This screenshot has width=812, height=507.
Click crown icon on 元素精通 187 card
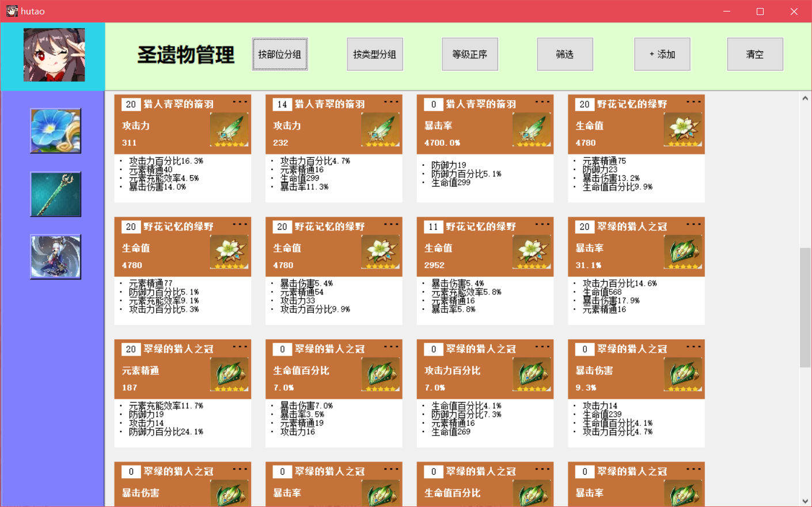[230, 374]
